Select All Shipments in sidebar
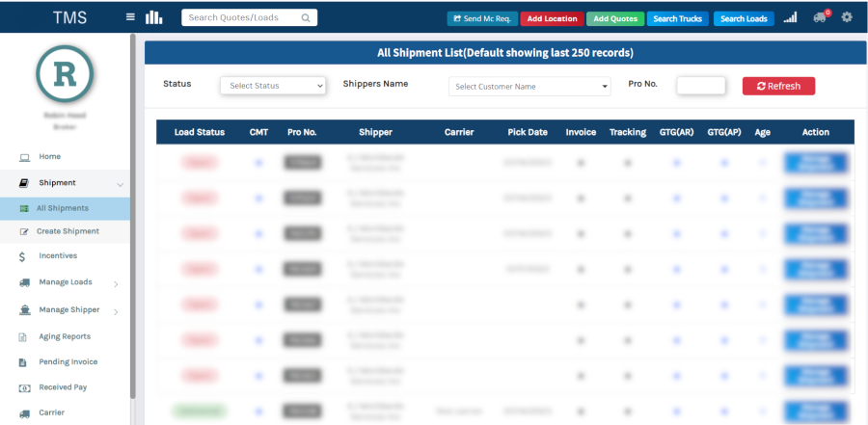This screenshot has height=425, width=868. tap(63, 208)
